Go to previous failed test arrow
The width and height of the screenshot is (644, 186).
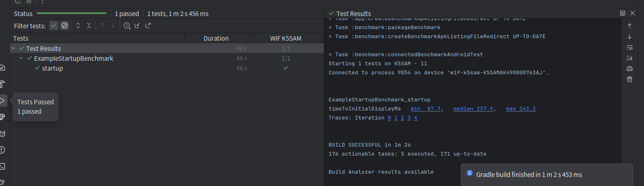pos(102,25)
